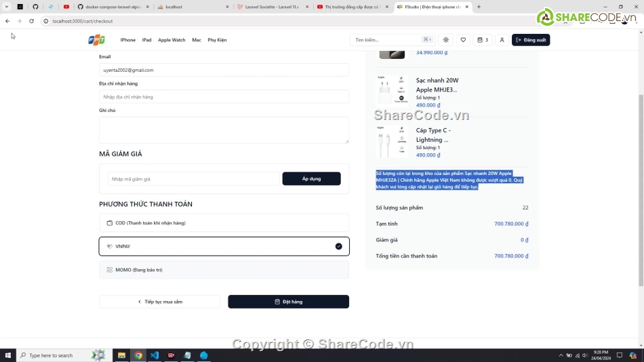The image size is (644, 362).
Task: Open the user account icon
Action: [502, 40]
